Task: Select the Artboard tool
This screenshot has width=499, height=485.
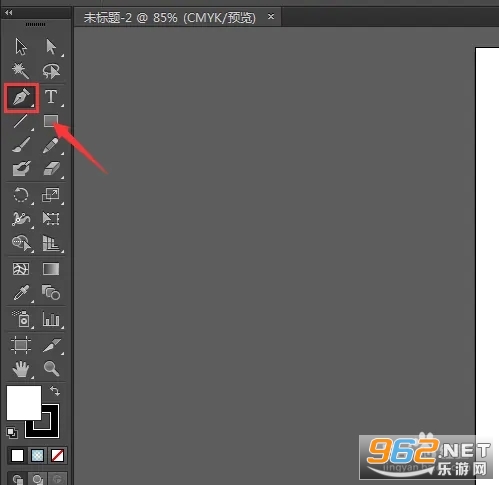Action: (21, 344)
